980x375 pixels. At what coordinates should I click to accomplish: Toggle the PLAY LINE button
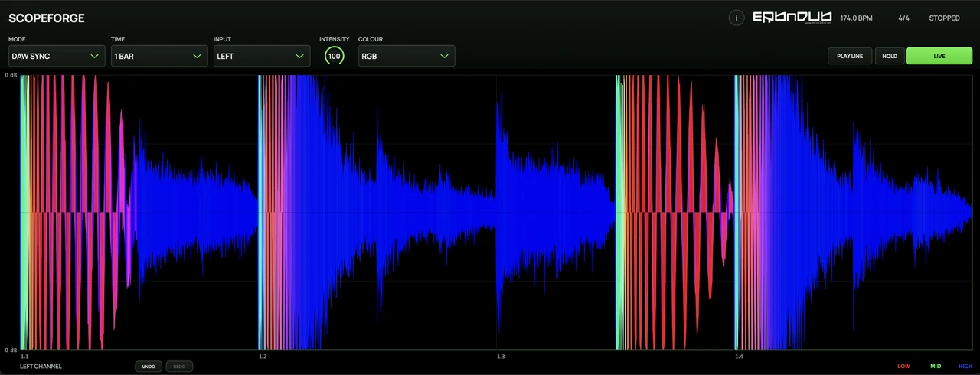tap(850, 56)
